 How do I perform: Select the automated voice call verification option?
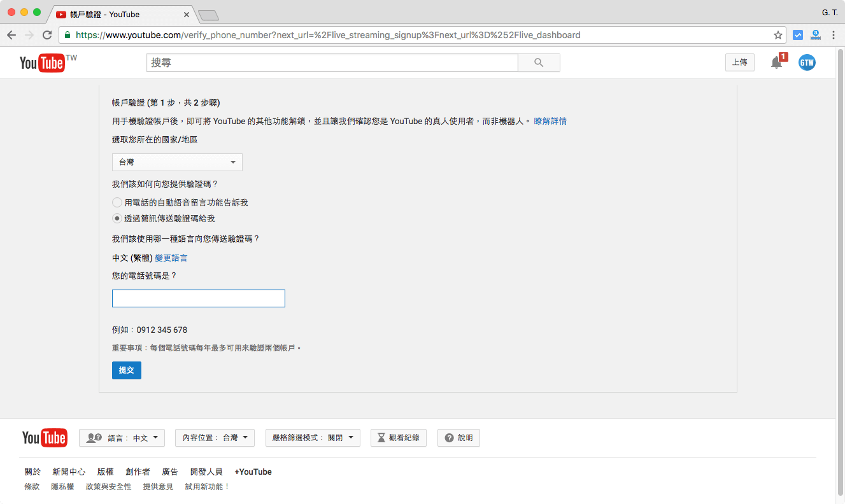point(117,202)
